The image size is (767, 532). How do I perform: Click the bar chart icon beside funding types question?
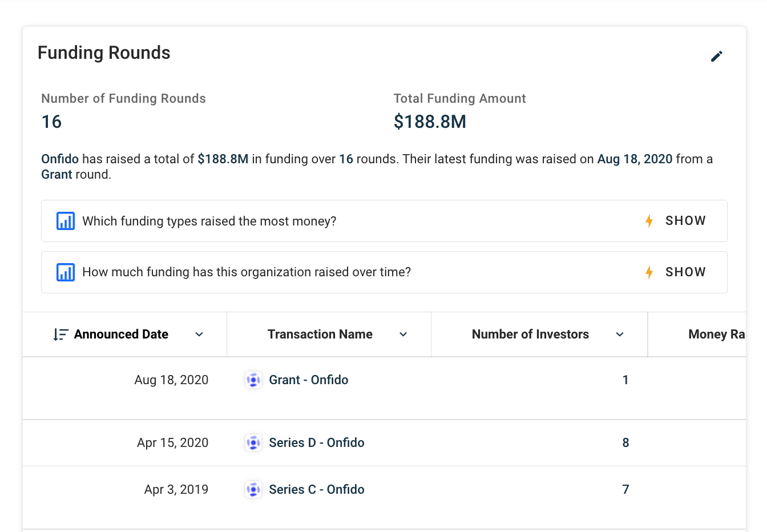coord(66,221)
